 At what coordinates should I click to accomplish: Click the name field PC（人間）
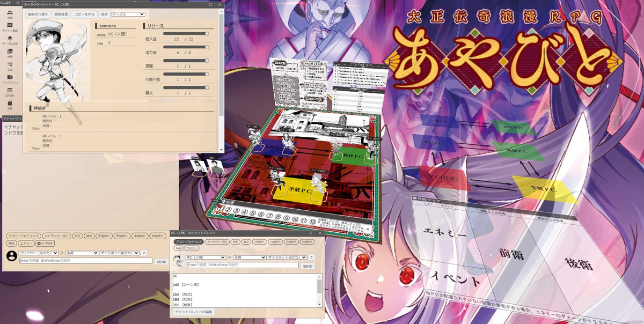122,34
